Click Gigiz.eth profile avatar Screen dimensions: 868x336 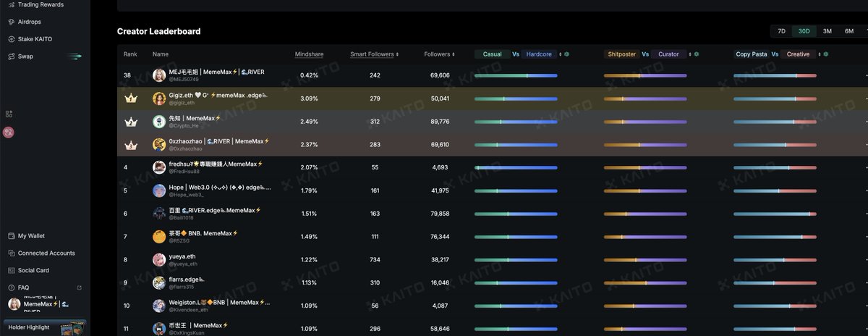tap(159, 98)
